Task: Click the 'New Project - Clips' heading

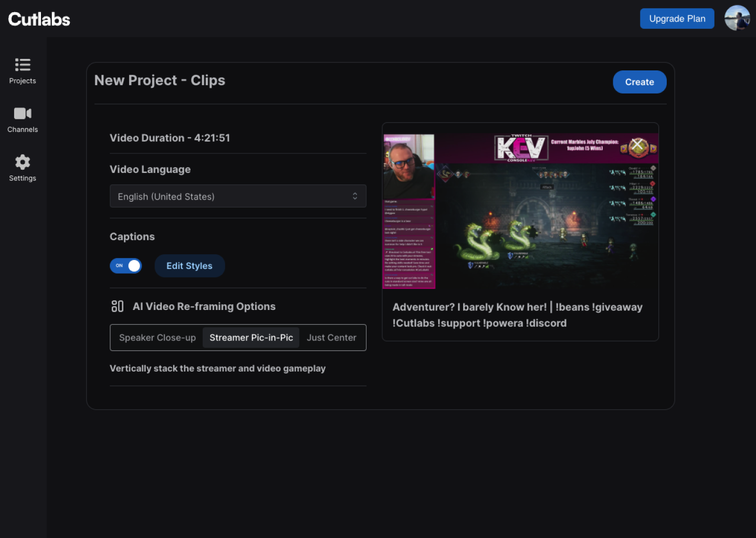Action: pos(160,80)
